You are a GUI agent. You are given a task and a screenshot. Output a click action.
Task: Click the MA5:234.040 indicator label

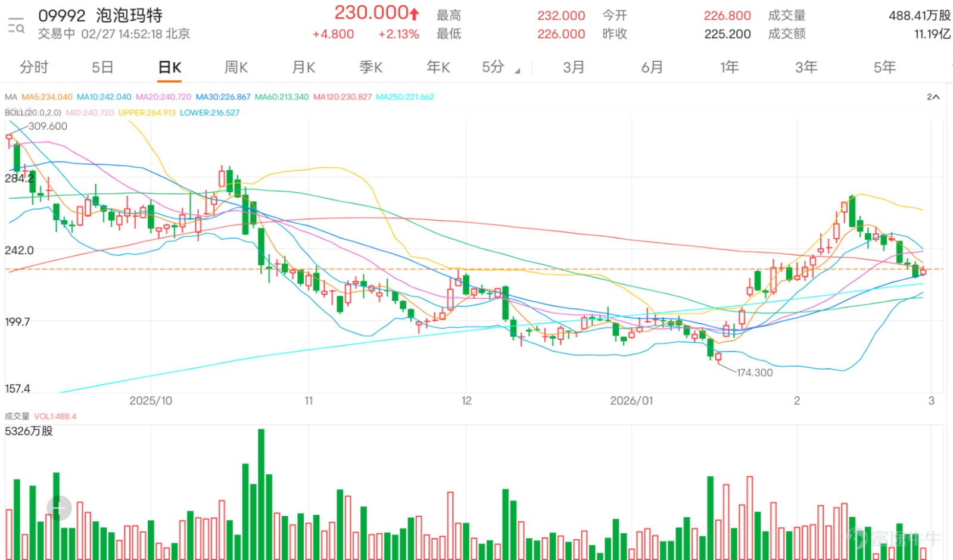(x=47, y=97)
